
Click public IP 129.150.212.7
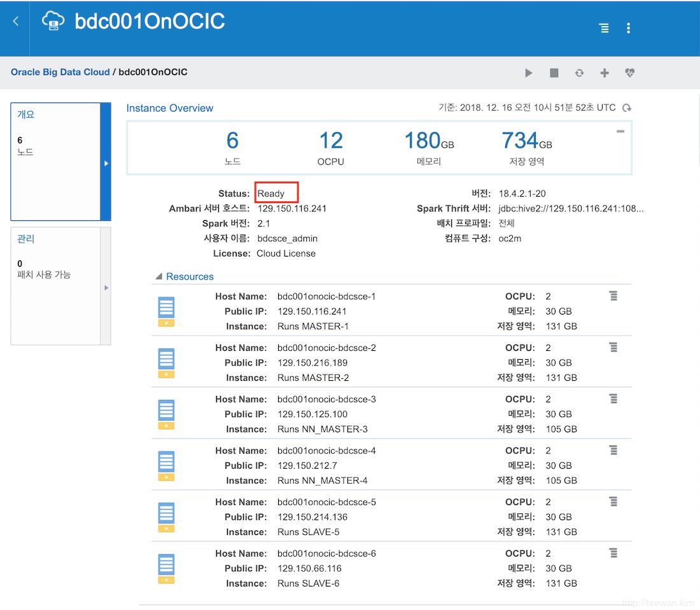307,465
